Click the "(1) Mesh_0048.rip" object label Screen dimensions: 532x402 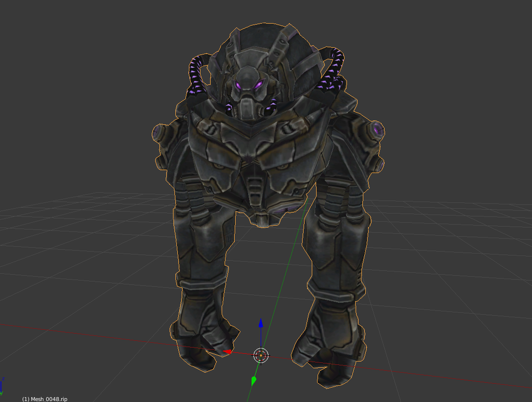[45, 399]
